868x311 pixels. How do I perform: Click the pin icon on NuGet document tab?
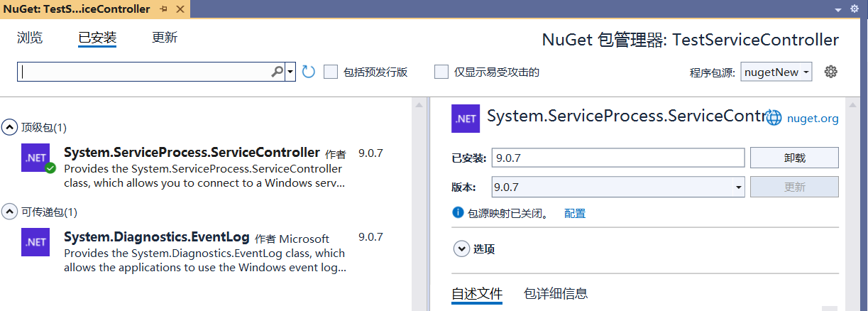164,9
